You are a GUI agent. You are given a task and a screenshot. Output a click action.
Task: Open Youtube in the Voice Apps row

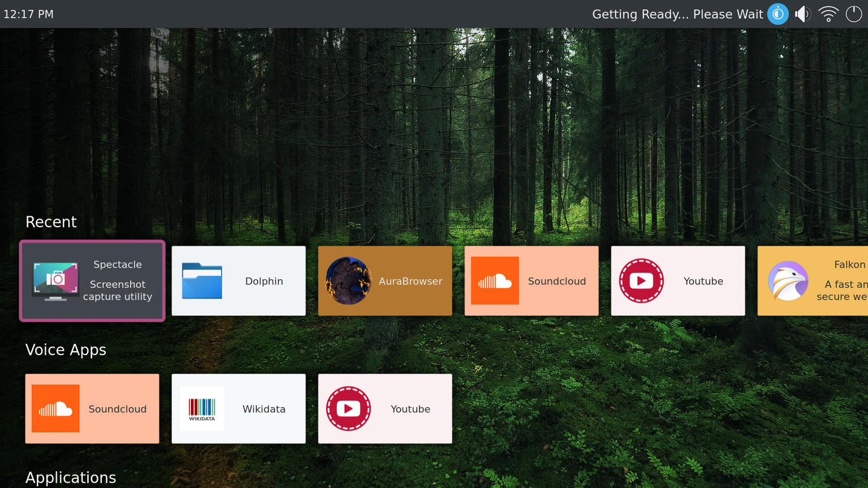(x=385, y=409)
